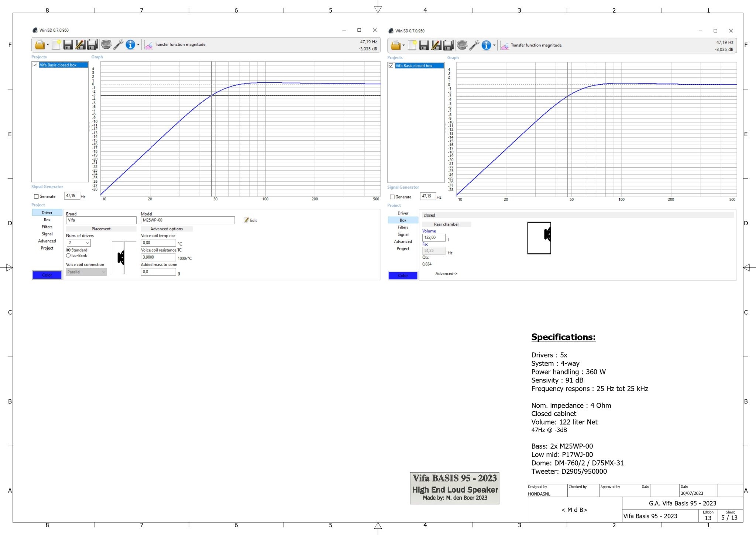Click Save project icon in right window

(x=424, y=45)
